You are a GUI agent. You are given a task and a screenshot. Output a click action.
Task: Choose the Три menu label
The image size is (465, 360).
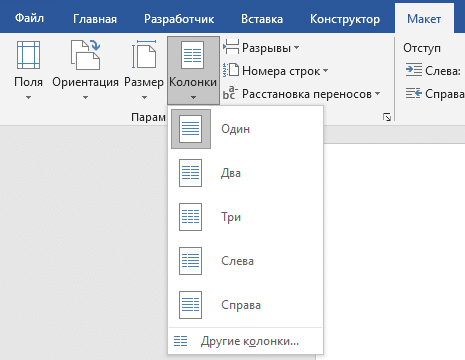tap(231, 217)
